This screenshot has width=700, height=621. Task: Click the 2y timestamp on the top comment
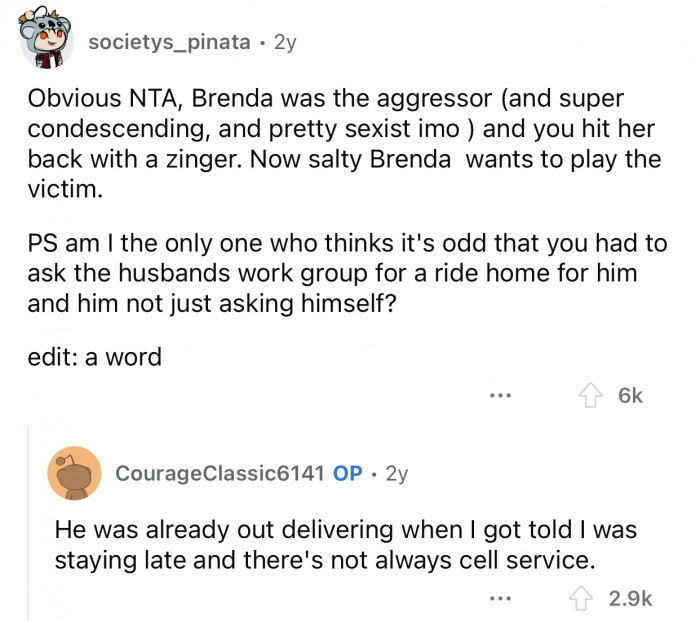[x=285, y=42]
